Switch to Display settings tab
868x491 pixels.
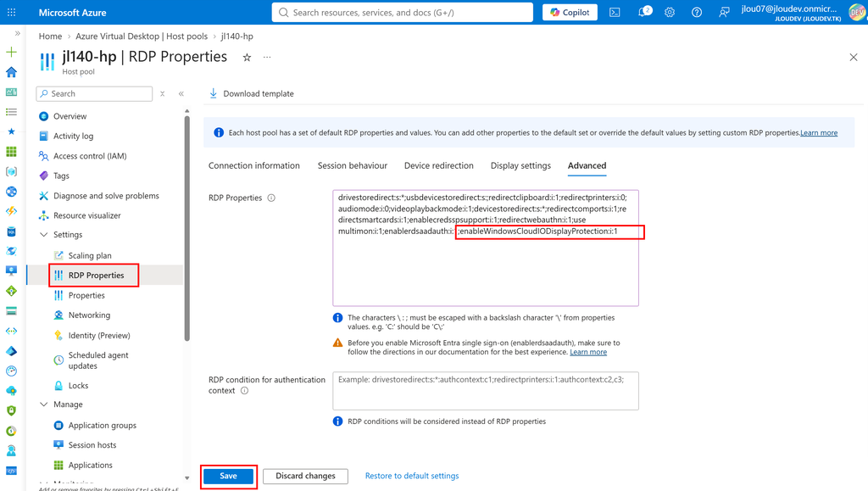(x=521, y=165)
